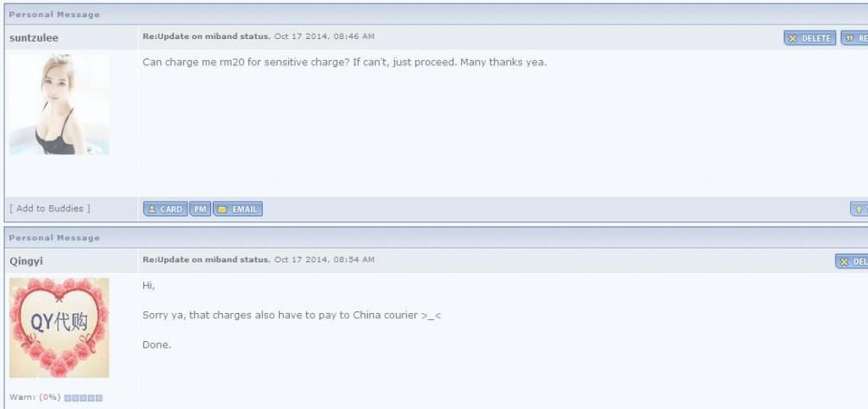Click Qingyi's warn level bar

coord(83,398)
